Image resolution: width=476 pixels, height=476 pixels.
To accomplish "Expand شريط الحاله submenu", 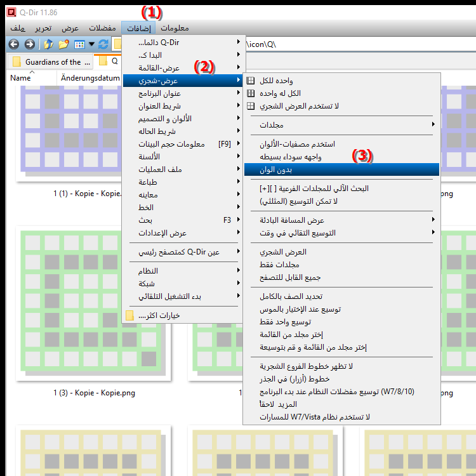I will pos(183,131).
